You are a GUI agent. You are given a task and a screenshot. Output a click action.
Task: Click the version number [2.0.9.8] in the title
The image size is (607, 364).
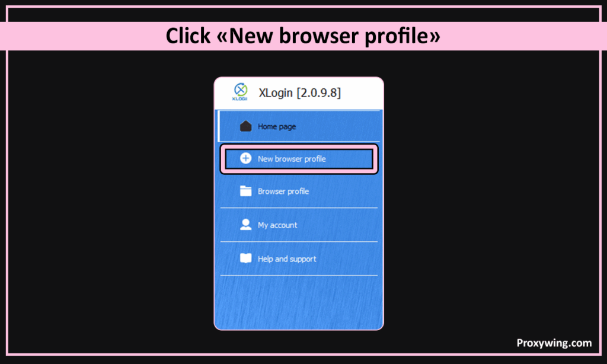318,93
